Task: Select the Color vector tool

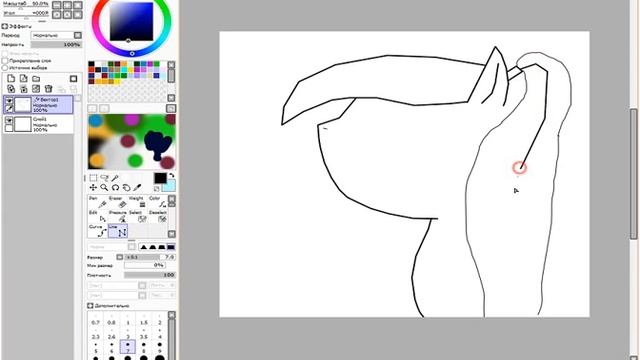Action: (x=157, y=202)
